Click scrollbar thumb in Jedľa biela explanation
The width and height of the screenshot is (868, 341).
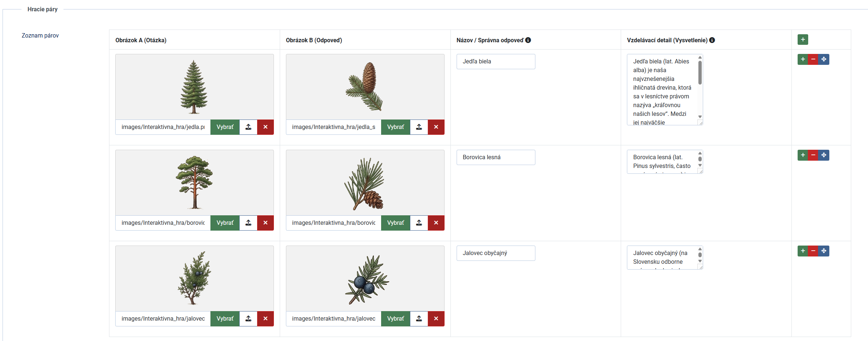point(700,72)
